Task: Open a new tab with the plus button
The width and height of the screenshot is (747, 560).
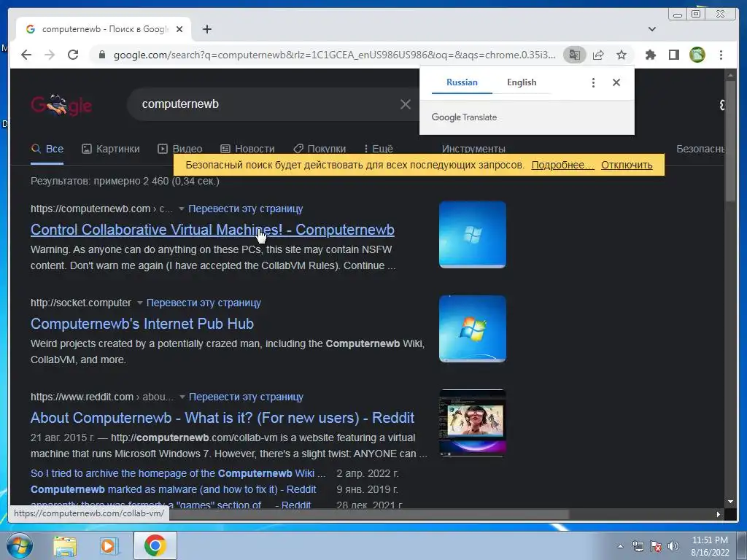Action: click(x=206, y=29)
